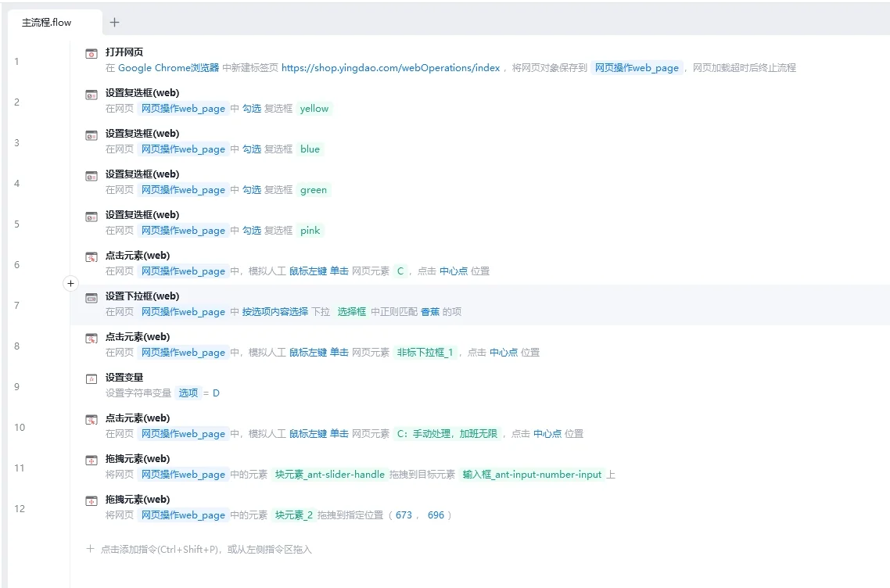Click the 网页操作web_page variable on line 3
The image size is (890, 588).
pyautogui.click(x=183, y=149)
